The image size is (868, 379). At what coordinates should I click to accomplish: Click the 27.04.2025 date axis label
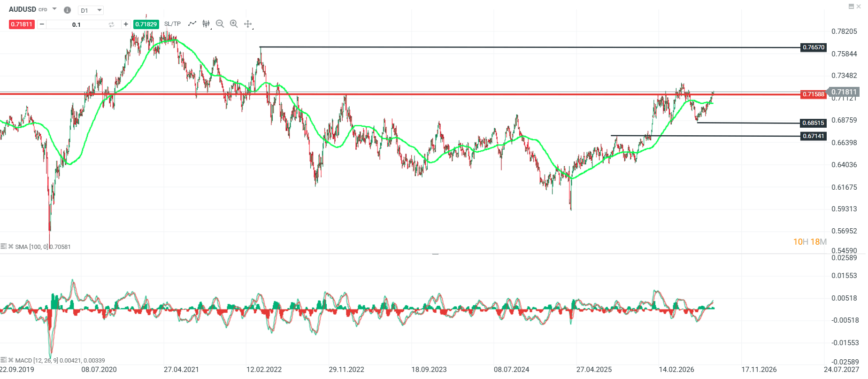[x=594, y=370]
